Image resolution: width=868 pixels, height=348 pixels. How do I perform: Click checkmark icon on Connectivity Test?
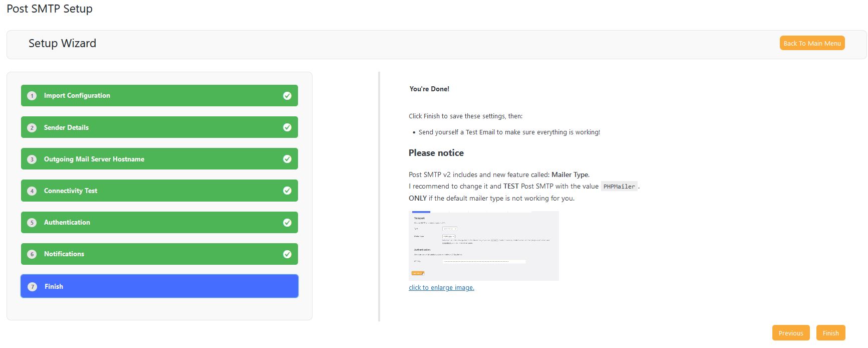287,191
